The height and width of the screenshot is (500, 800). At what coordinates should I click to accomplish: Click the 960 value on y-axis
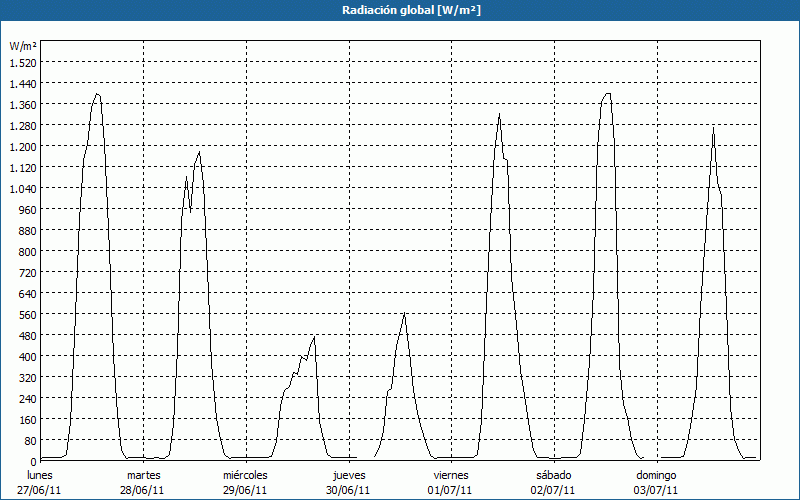(x=28, y=210)
